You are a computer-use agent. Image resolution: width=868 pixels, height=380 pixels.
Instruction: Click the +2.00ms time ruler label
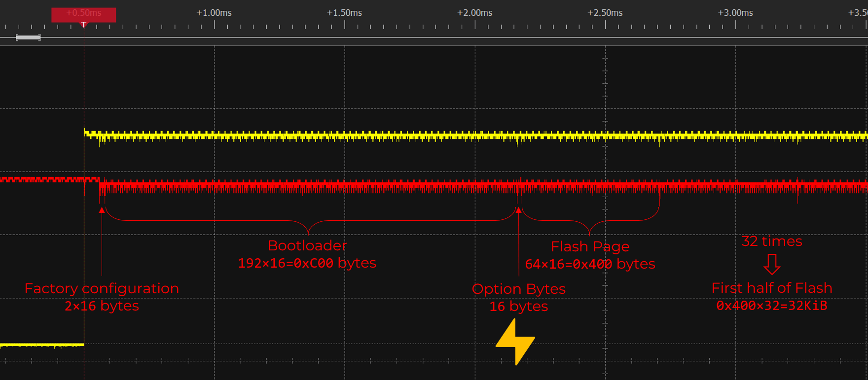tap(474, 13)
